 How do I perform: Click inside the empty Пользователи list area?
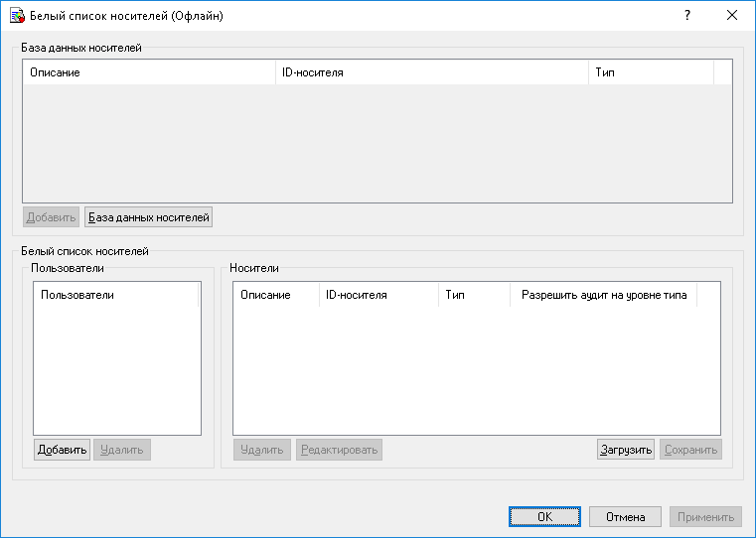tap(116, 367)
